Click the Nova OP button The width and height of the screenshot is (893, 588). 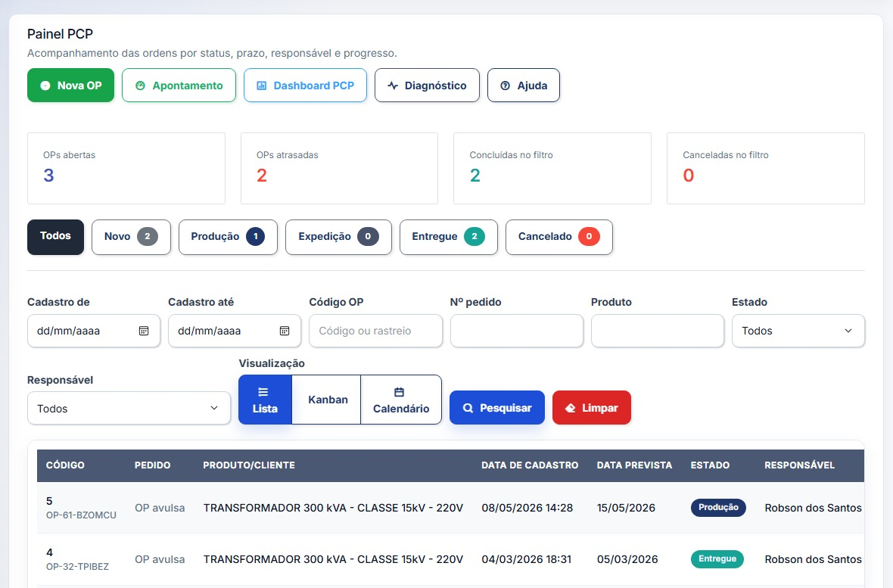pos(70,86)
